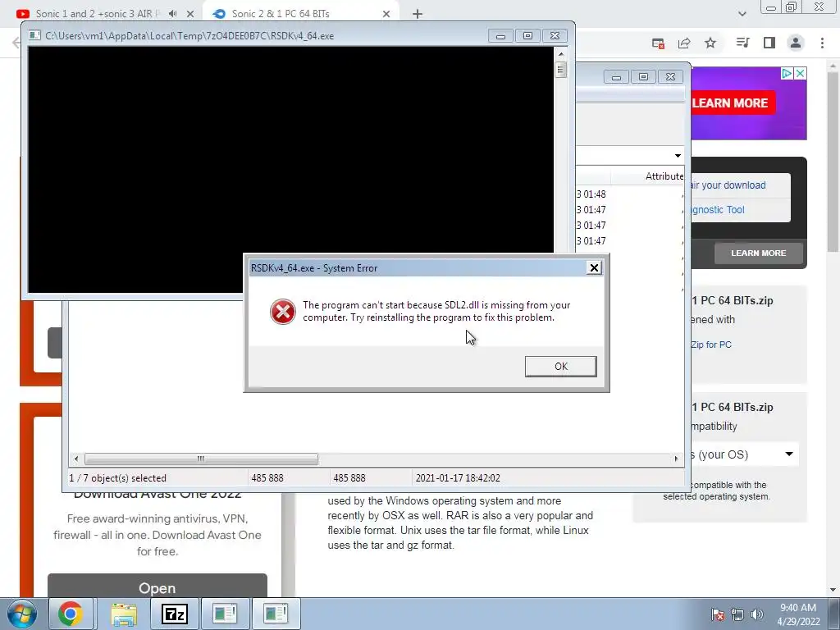Click the gray LEARN MORE button
This screenshot has height=630, width=840.
[759, 253]
